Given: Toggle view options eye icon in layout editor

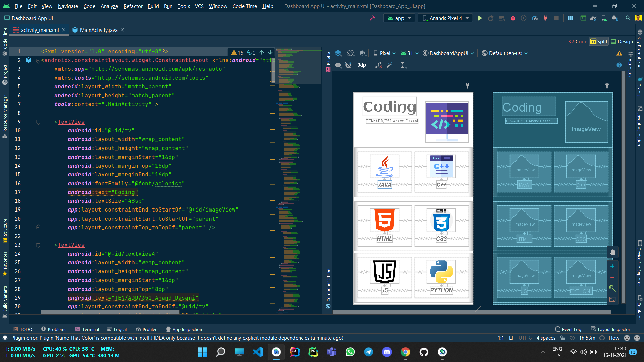Looking at the screenshot, I should 338,65.
